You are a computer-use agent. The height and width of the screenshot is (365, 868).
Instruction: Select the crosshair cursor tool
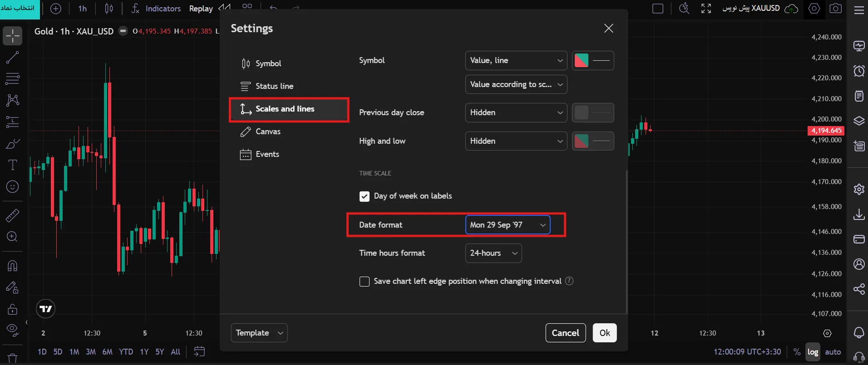(12, 36)
